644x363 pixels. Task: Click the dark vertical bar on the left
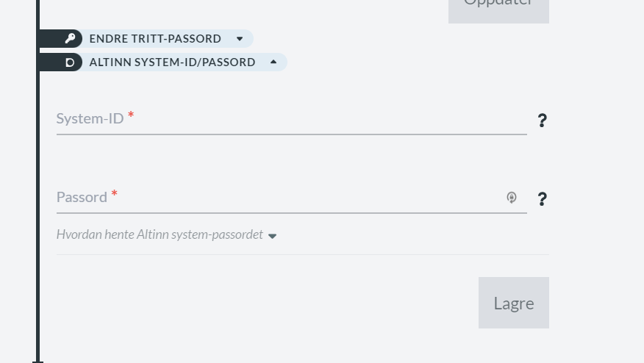37,181
